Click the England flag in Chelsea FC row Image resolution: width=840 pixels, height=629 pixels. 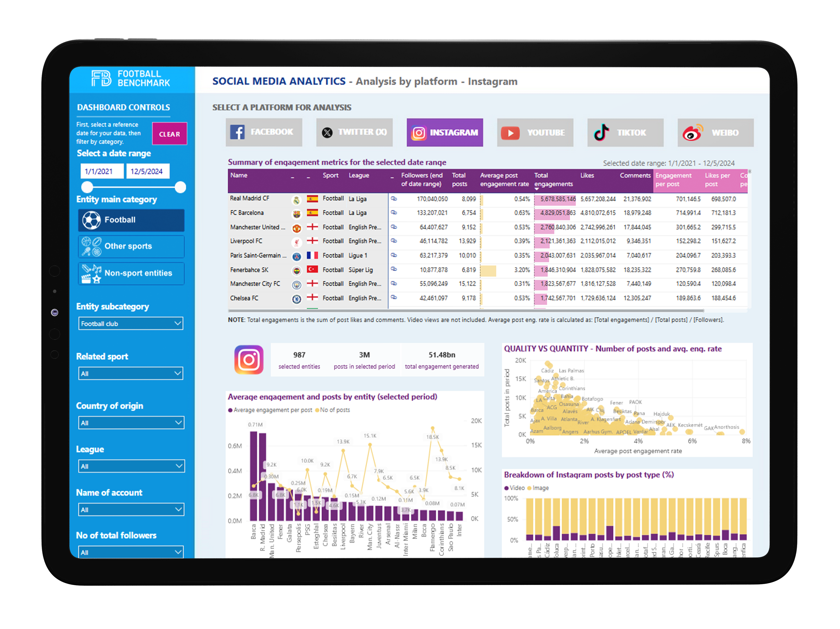pos(312,297)
